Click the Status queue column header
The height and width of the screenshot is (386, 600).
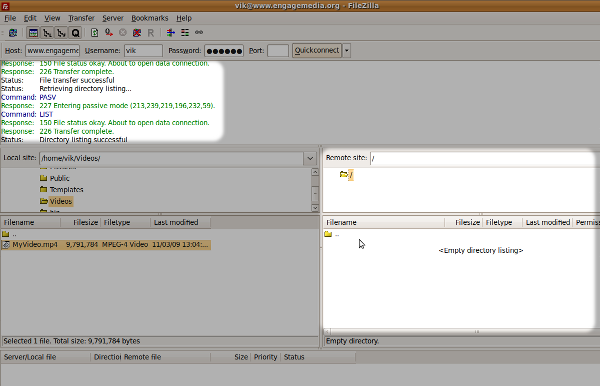click(x=318, y=357)
